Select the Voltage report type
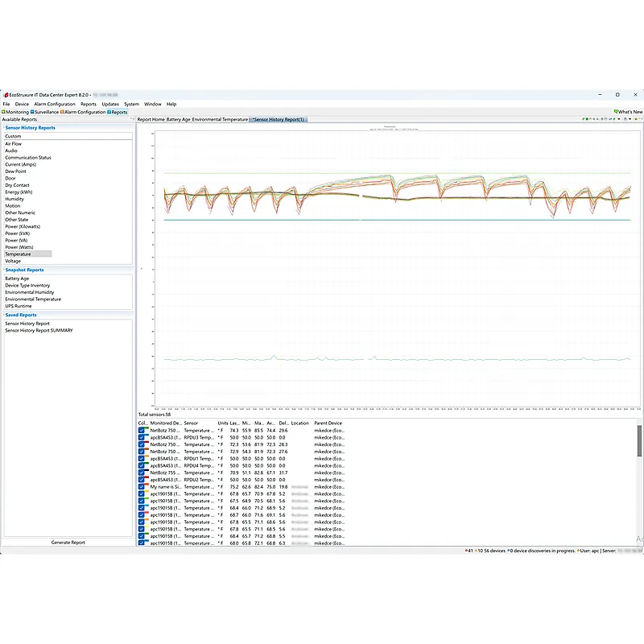This screenshot has width=644, height=644. (x=13, y=261)
